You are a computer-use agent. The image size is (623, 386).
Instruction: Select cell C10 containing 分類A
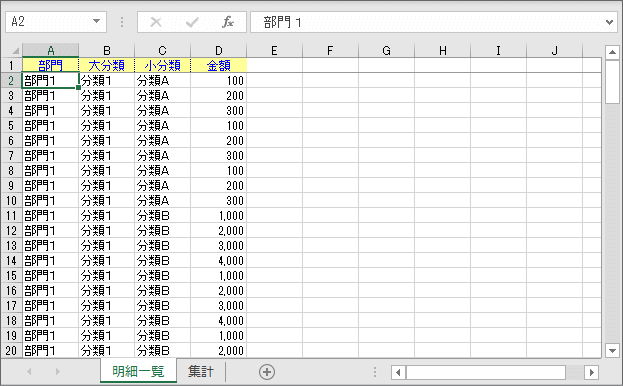(163, 201)
